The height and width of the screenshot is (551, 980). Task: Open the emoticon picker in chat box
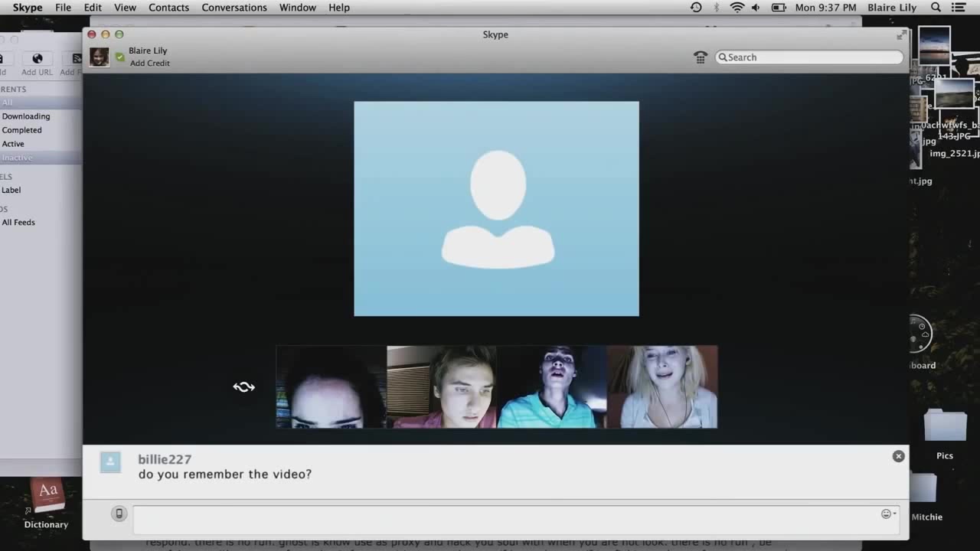click(887, 514)
